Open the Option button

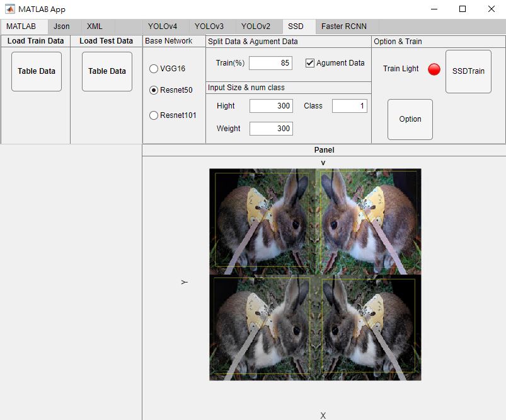click(410, 119)
